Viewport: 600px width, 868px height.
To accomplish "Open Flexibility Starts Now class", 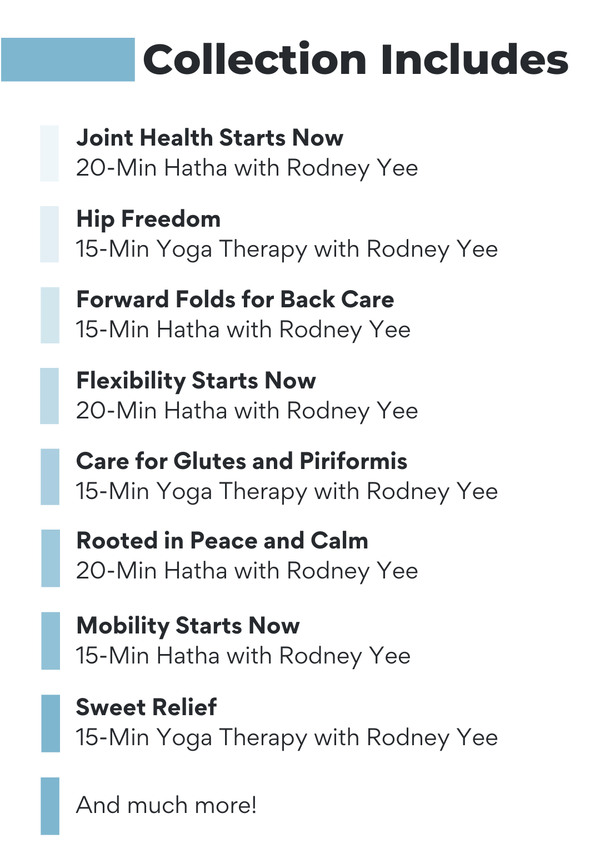I will point(196,381).
